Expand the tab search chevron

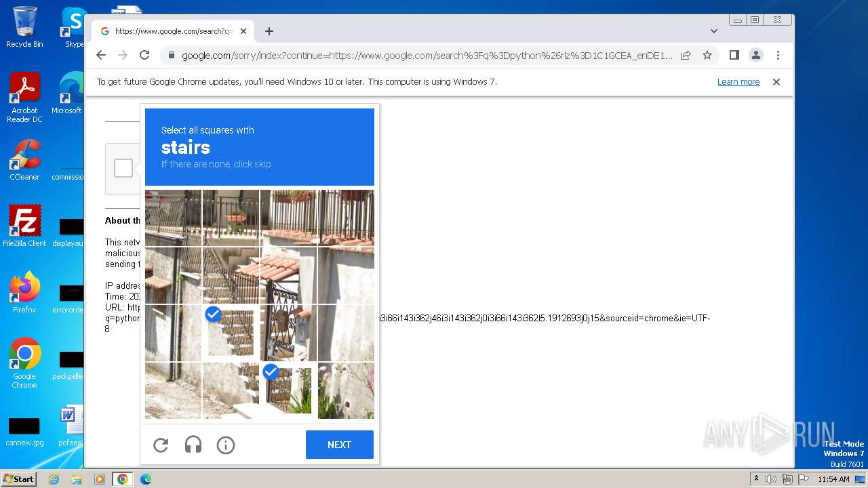click(713, 31)
